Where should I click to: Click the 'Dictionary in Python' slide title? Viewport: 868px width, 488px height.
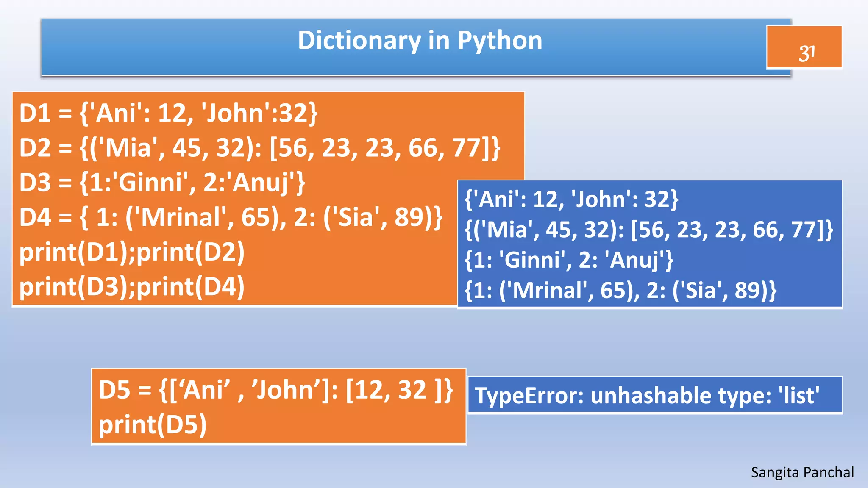point(420,41)
